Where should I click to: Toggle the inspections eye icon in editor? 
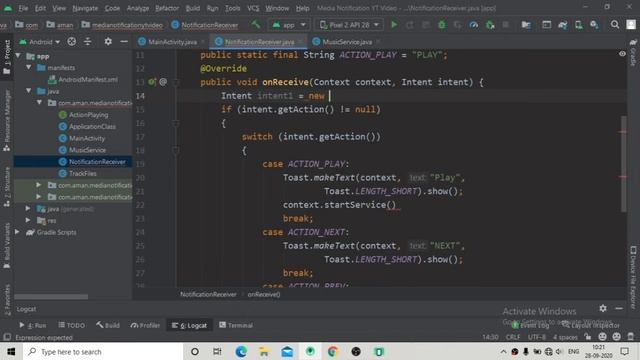622,54
